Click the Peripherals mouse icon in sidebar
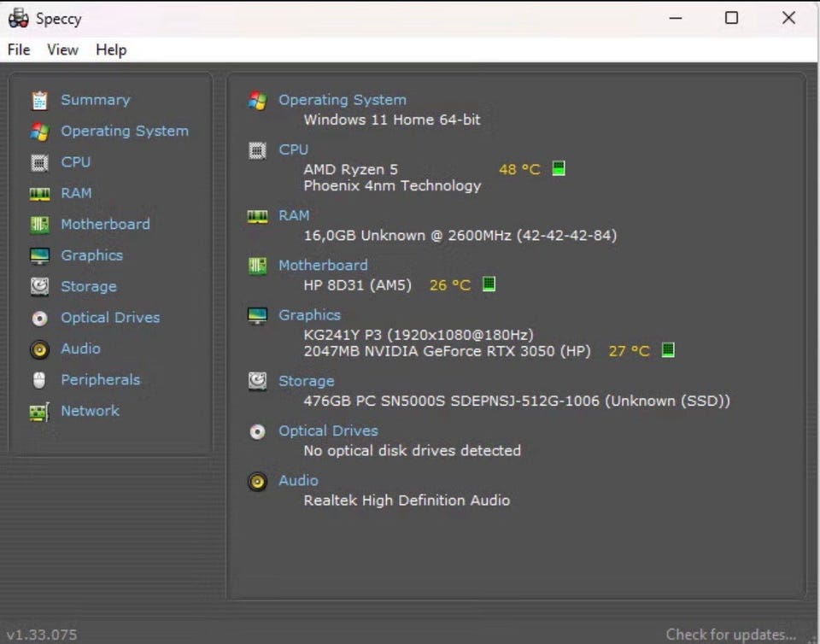Image resolution: width=820 pixels, height=644 pixels. 39,380
